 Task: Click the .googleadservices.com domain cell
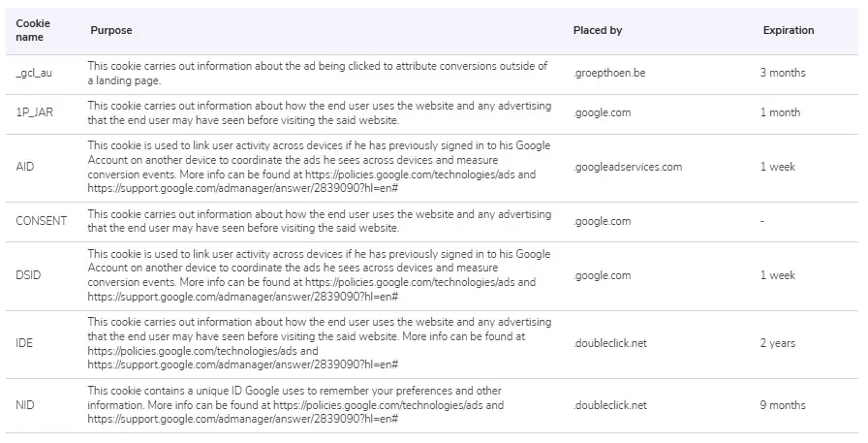628,167
